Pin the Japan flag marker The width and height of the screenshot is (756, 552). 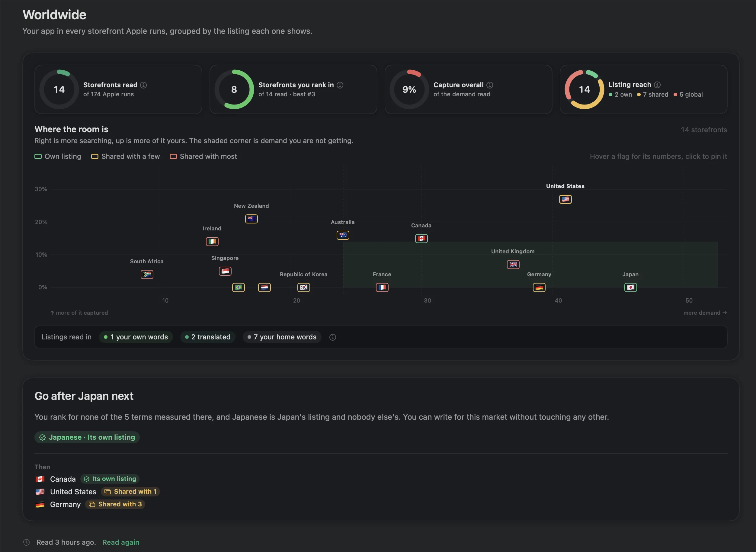pos(631,287)
